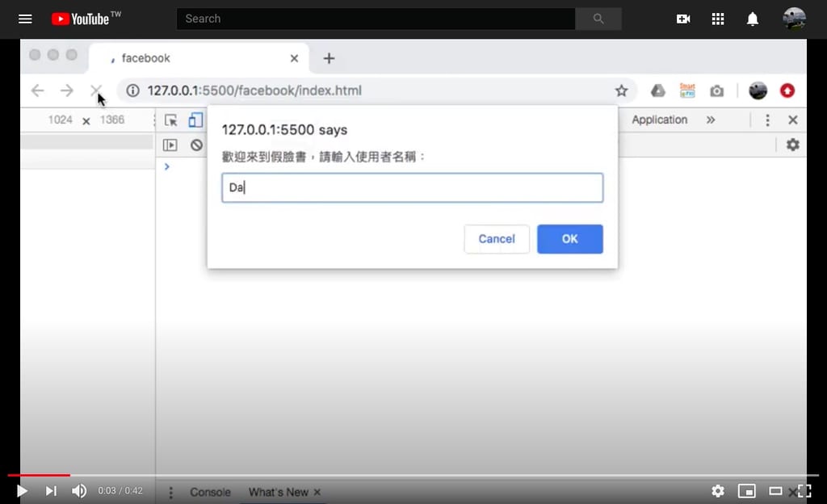Screen dimensions: 827x504
Task: Show the console sidebar icon
Action: pyautogui.click(x=170, y=145)
